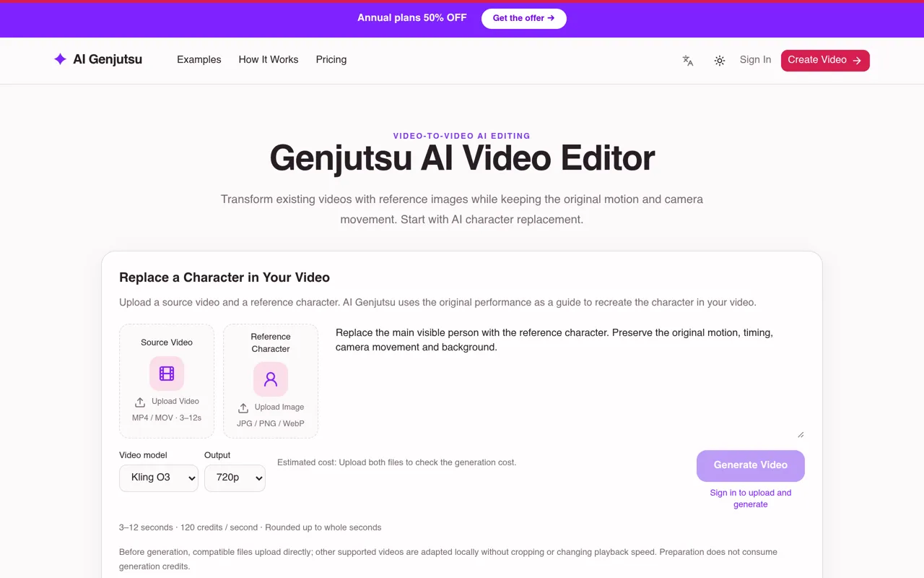The height and width of the screenshot is (578, 924).
Task: Open the Pricing nav item
Action: click(331, 59)
